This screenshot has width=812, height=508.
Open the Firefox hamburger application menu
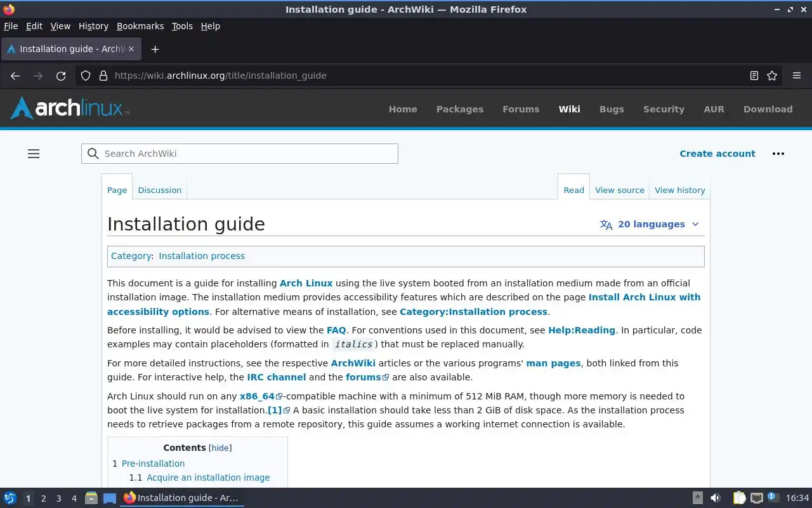pyautogui.click(x=797, y=76)
